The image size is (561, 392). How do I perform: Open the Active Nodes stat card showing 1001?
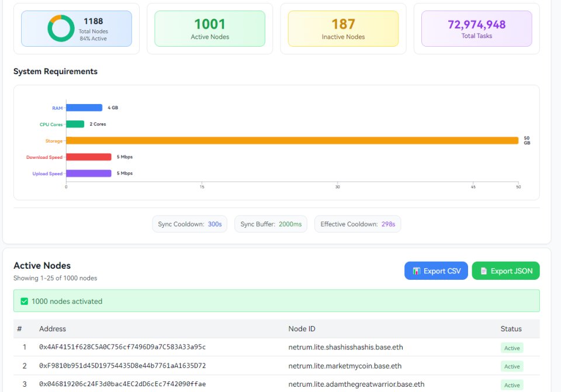click(x=210, y=28)
